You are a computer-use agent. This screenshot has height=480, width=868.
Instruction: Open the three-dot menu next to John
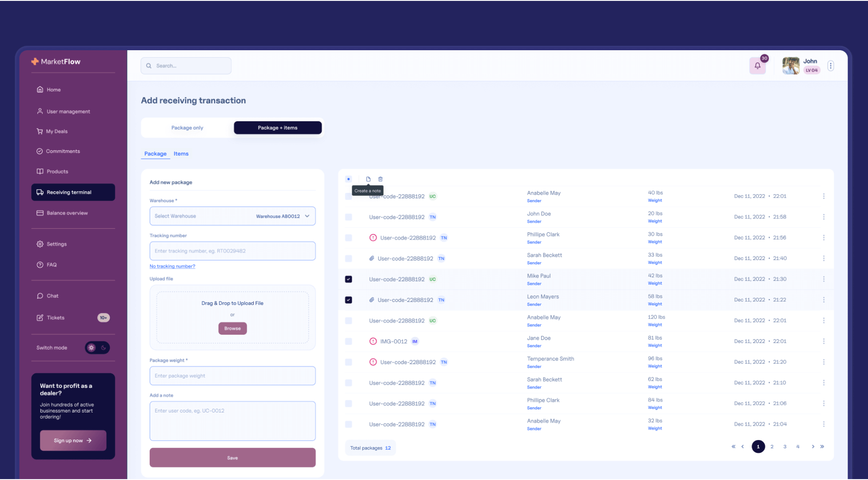pos(831,65)
